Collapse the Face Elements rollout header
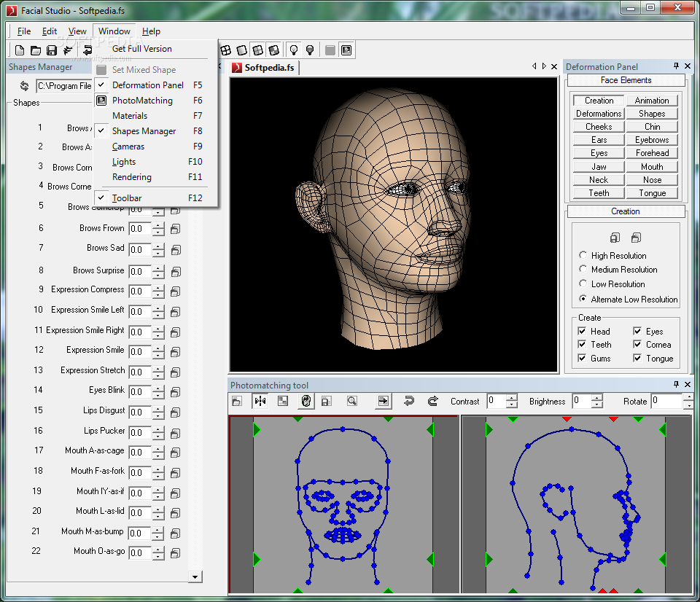The width and height of the screenshot is (700, 602). click(626, 80)
